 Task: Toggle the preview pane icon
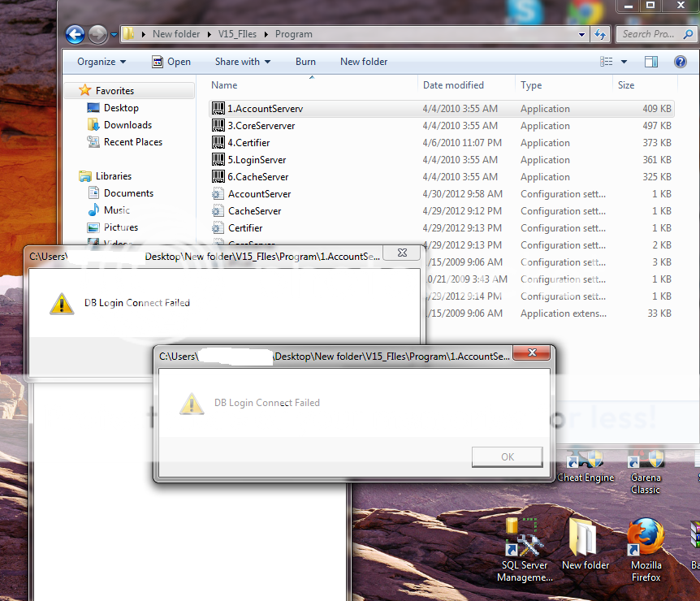coord(650,62)
